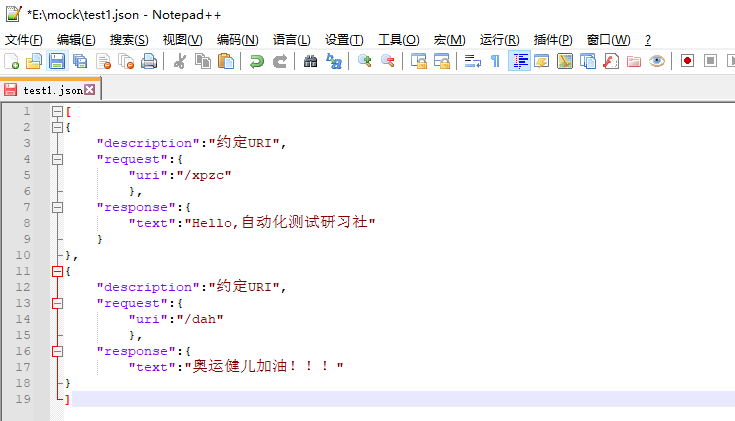The height and width of the screenshot is (421, 735).
Task: Undo the last edit
Action: tap(256, 61)
